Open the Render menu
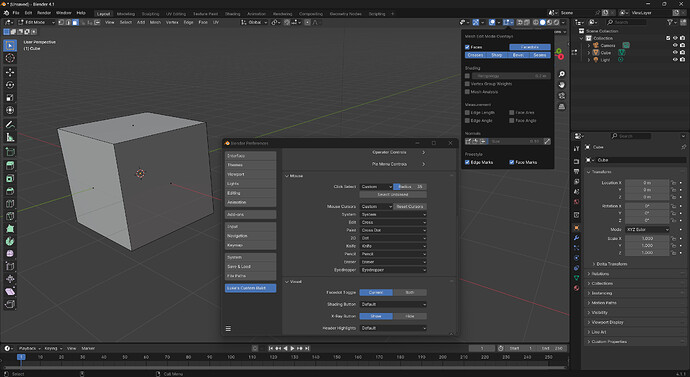The image size is (690, 377). tap(44, 13)
